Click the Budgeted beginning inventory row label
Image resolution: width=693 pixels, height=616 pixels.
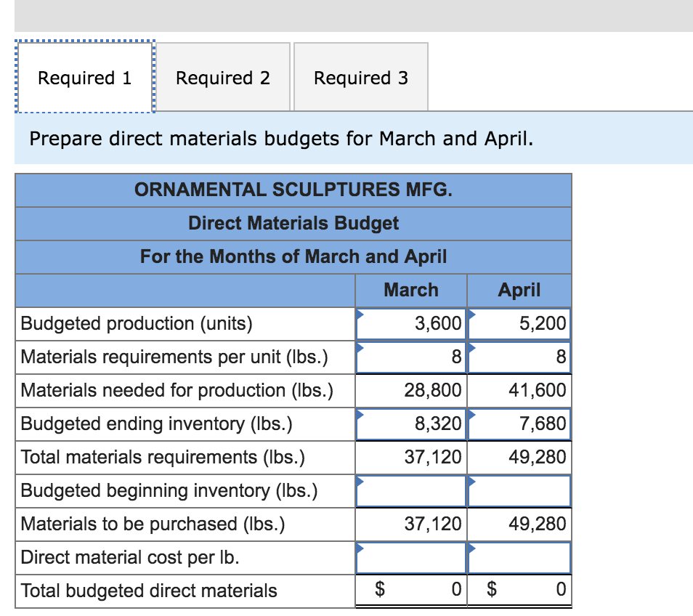pyautogui.click(x=169, y=490)
